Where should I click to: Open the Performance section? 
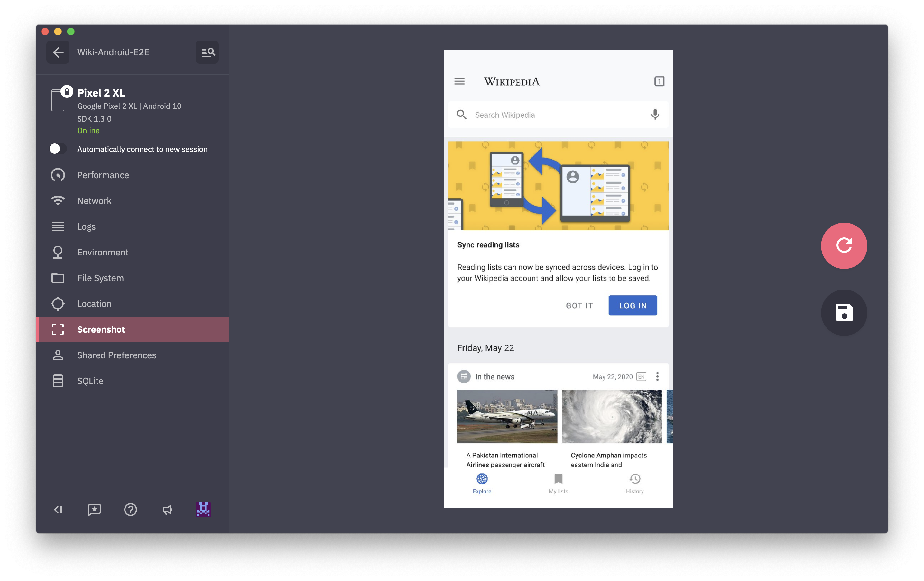point(103,175)
